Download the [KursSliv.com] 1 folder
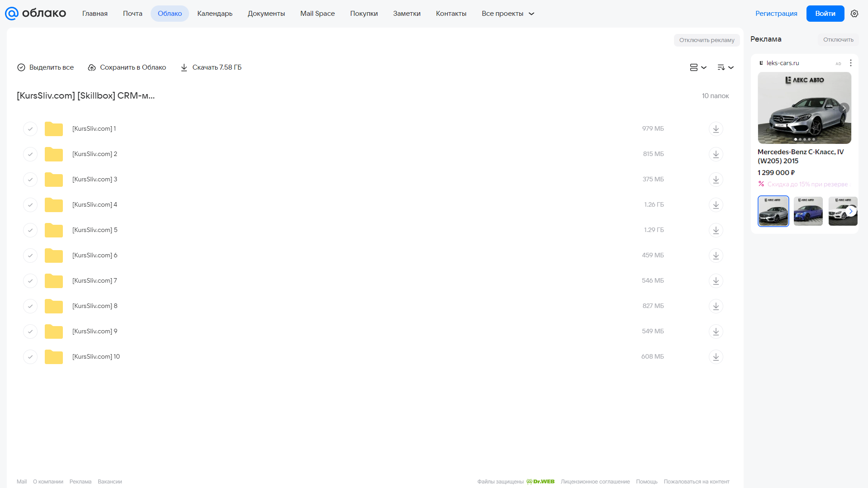The image size is (868, 488). 716,129
